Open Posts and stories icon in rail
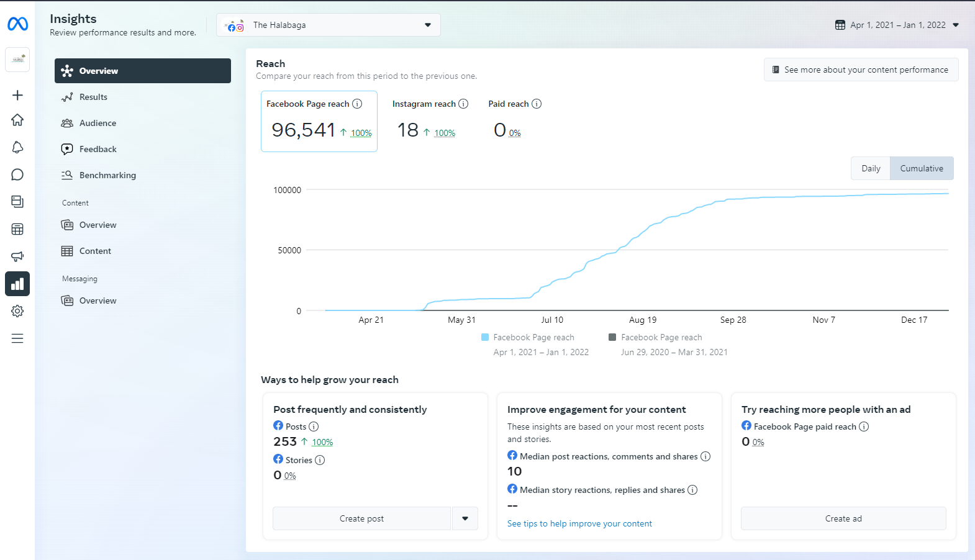The image size is (975, 560). click(17, 202)
